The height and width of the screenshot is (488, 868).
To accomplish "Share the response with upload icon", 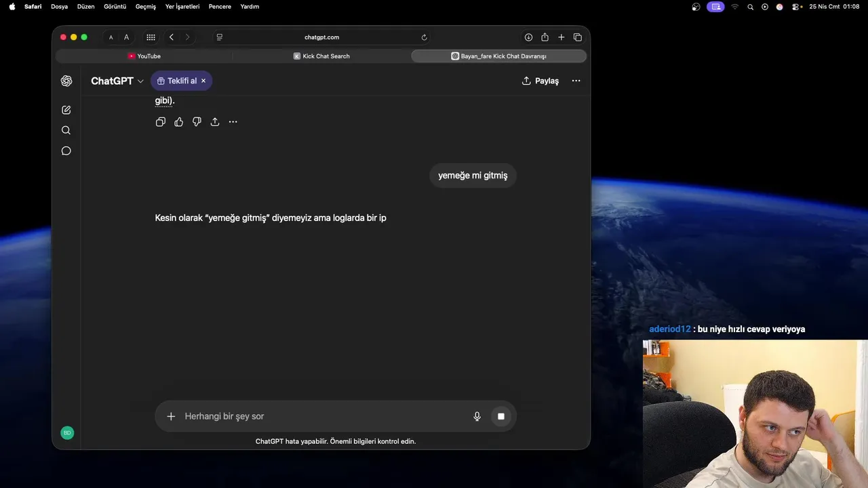I will point(215,122).
